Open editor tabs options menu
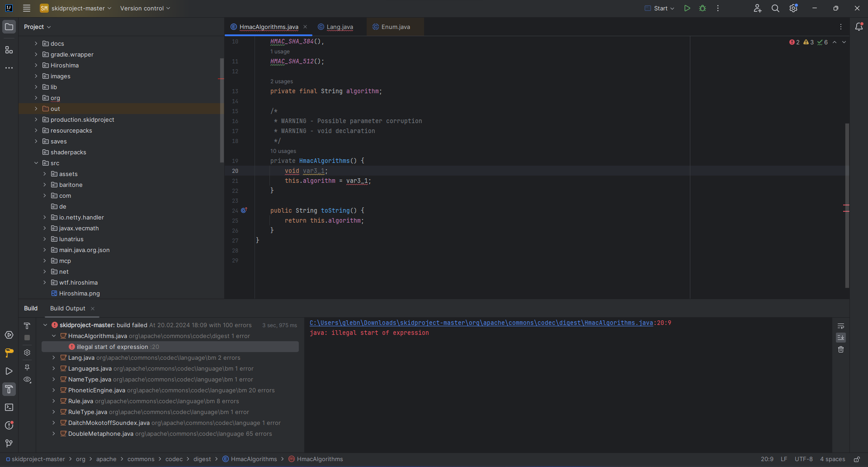This screenshot has width=868, height=467. click(841, 27)
